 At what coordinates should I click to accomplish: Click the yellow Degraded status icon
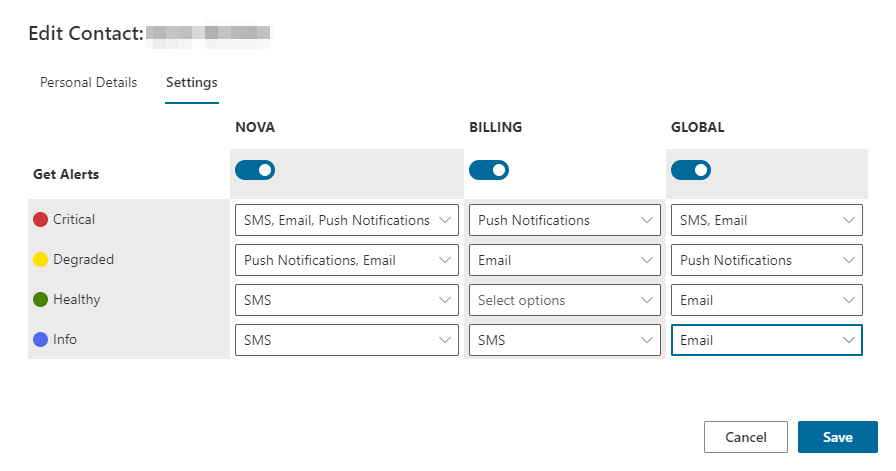[x=41, y=260]
